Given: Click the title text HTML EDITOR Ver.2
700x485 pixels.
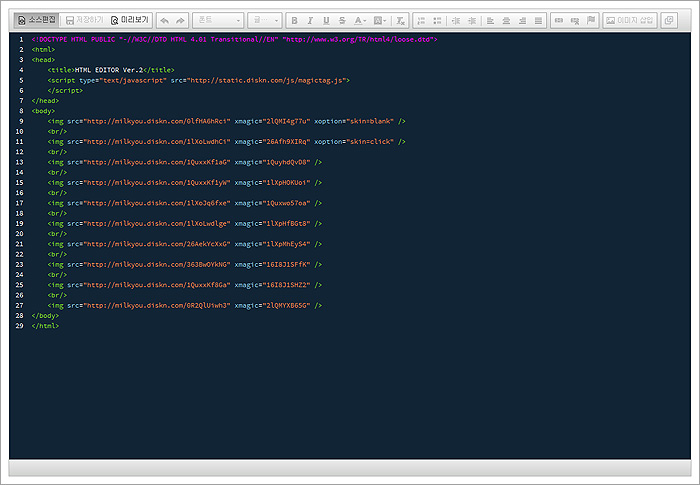Looking at the screenshot, I should [x=109, y=70].
